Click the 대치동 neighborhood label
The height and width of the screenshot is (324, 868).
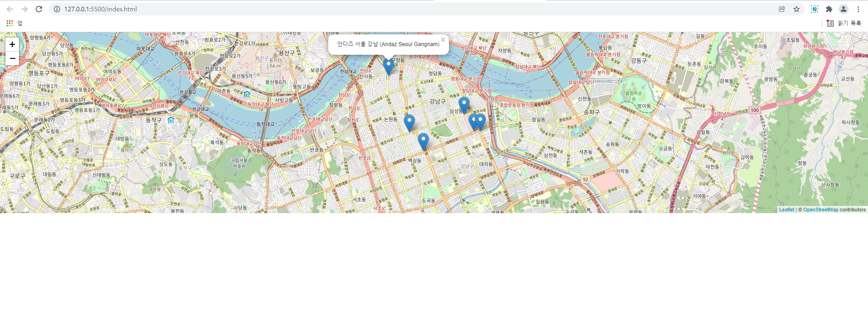(x=486, y=164)
